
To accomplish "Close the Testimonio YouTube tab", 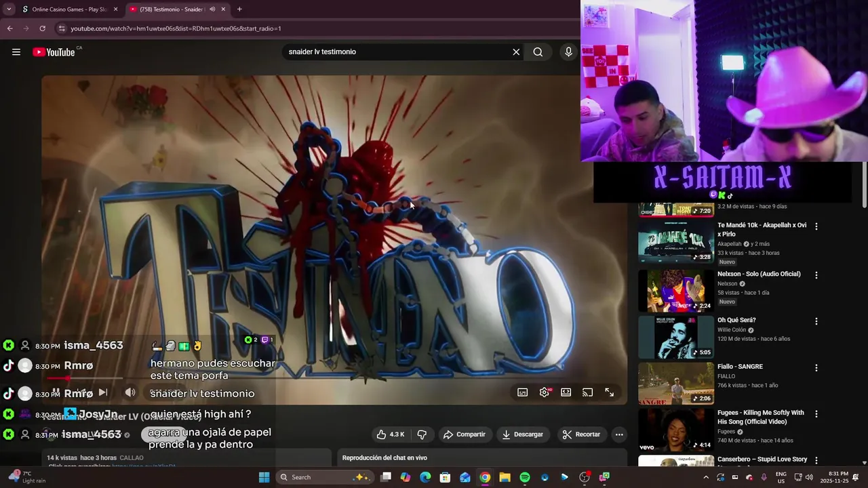I will pos(223,9).
